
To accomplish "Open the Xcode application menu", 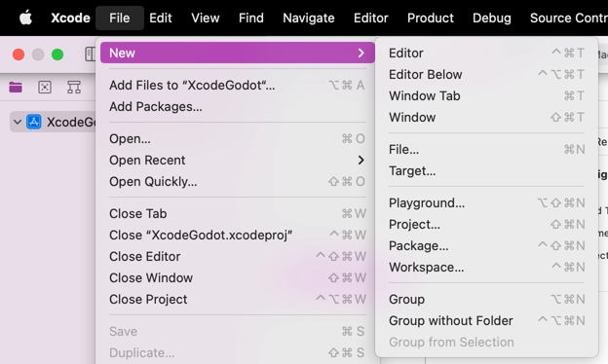I will (x=70, y=18).
